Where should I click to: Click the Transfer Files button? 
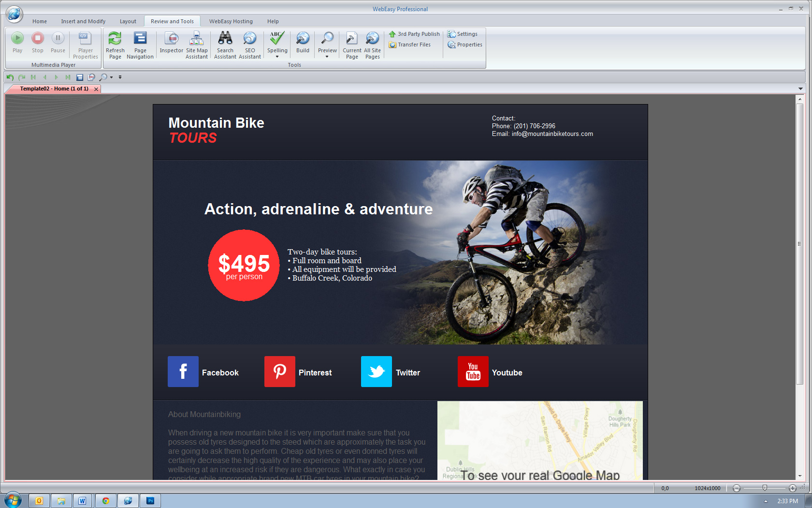pyautogui.click(x=410, y=45)
